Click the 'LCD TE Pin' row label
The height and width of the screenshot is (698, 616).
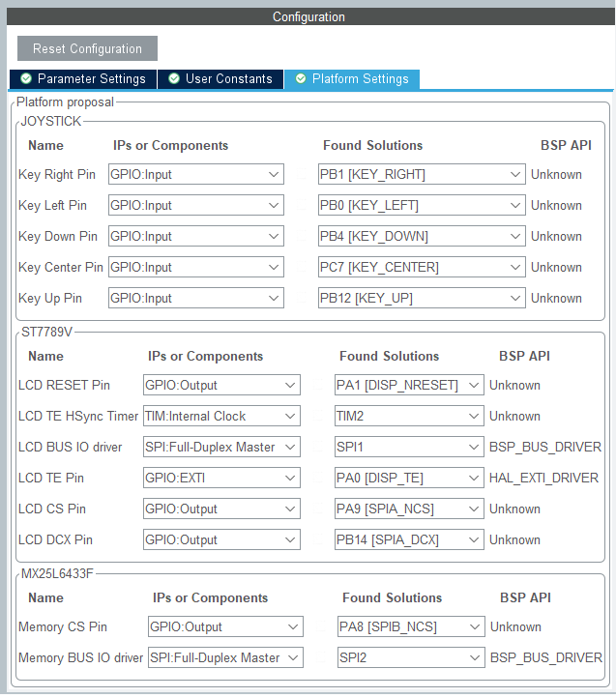(51, 478)
